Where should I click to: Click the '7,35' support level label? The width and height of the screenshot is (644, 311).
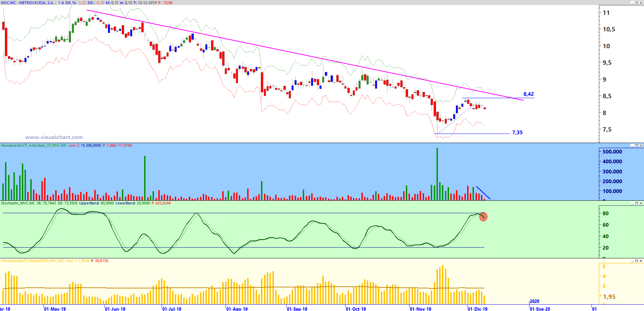click(517, 133)
